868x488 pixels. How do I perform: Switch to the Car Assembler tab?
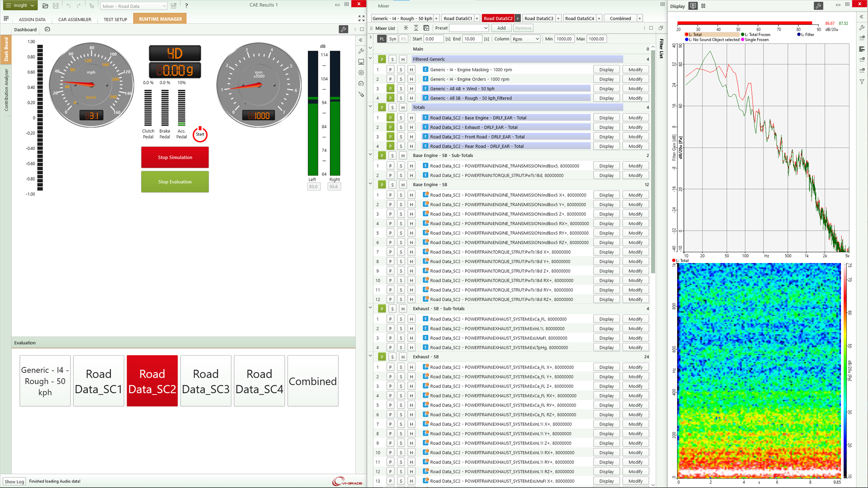[x=75, y=19]
